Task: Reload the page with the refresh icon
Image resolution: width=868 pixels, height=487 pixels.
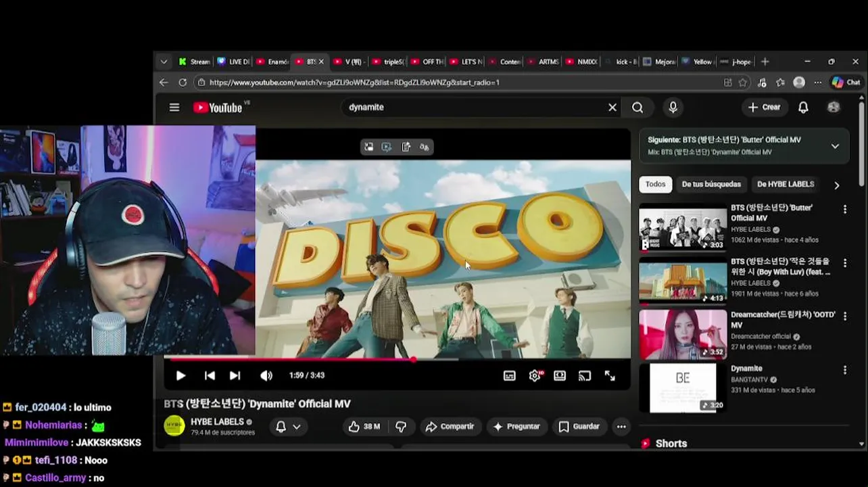Action: pyautogui.click(x=183, y=83)
